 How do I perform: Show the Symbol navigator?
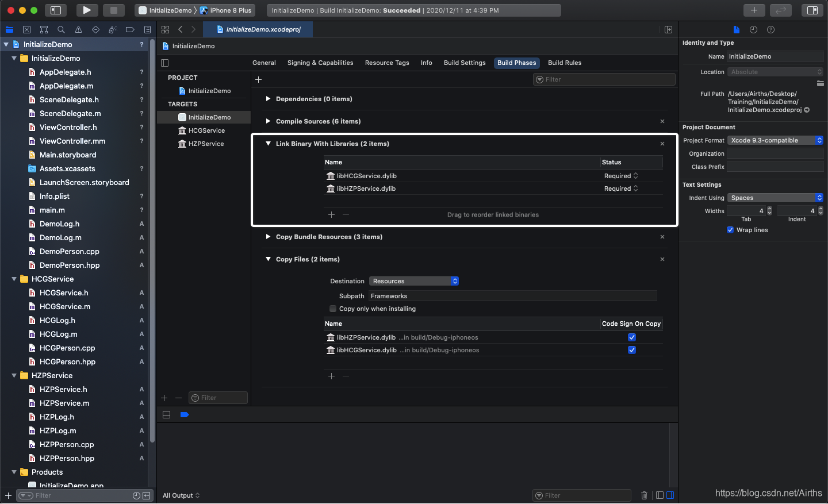(x=44, y=29)
